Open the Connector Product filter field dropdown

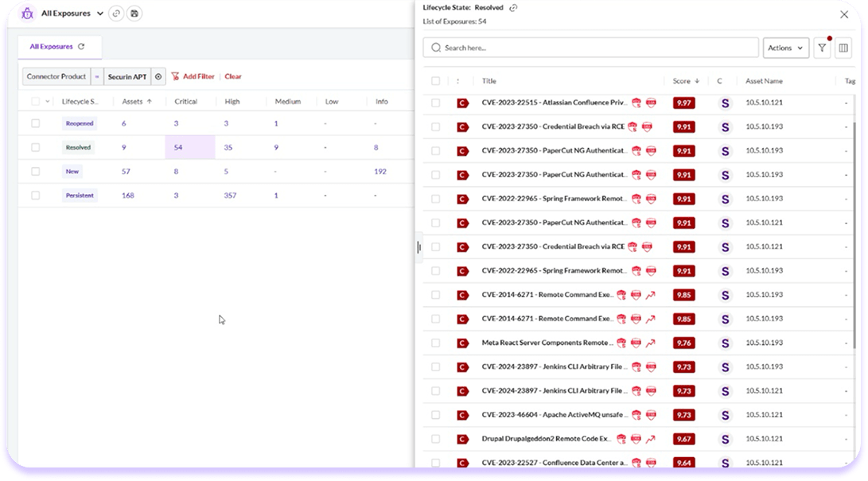tap(55, 76)
